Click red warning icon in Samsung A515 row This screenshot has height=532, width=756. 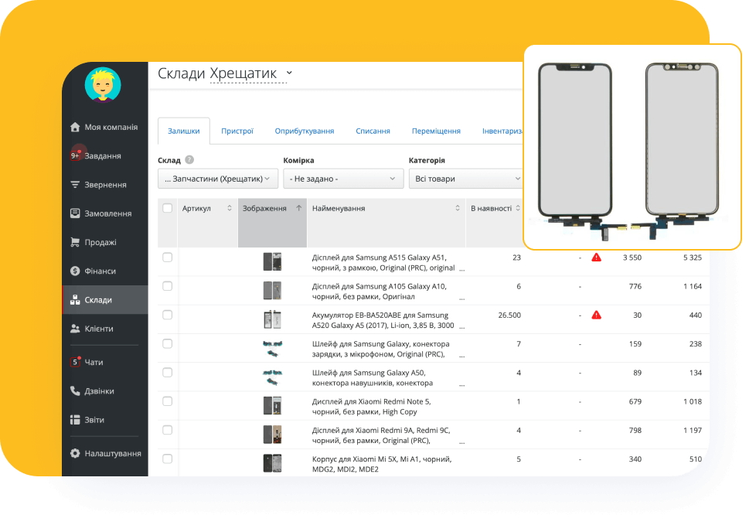pos(596,257)
